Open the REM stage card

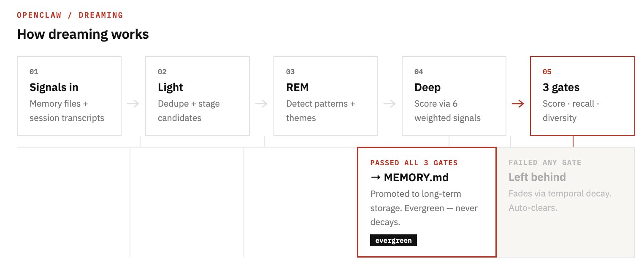point(325,96)
